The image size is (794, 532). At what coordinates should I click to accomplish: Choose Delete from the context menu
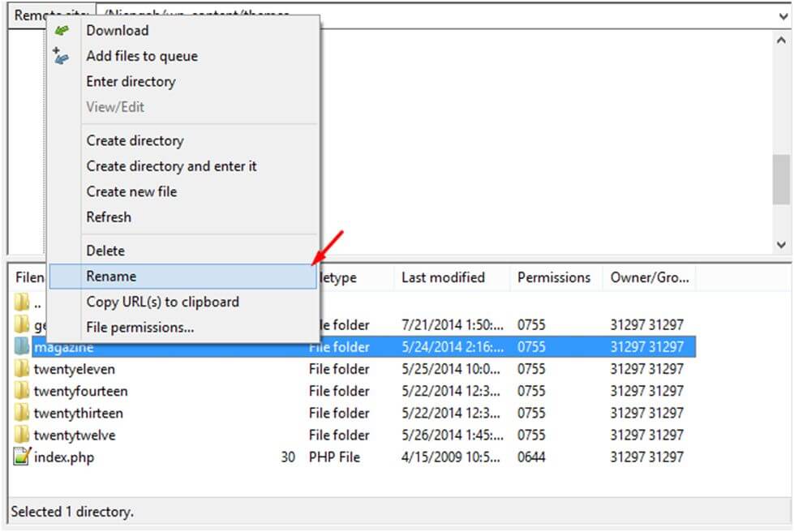click(x=105, y=251)
